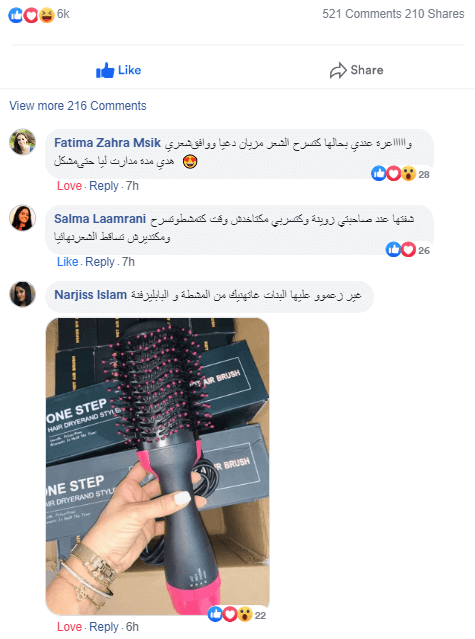Reply to Salma Laamrani's comment
Screen dimensions: 475x639
[x=100, y=262]
